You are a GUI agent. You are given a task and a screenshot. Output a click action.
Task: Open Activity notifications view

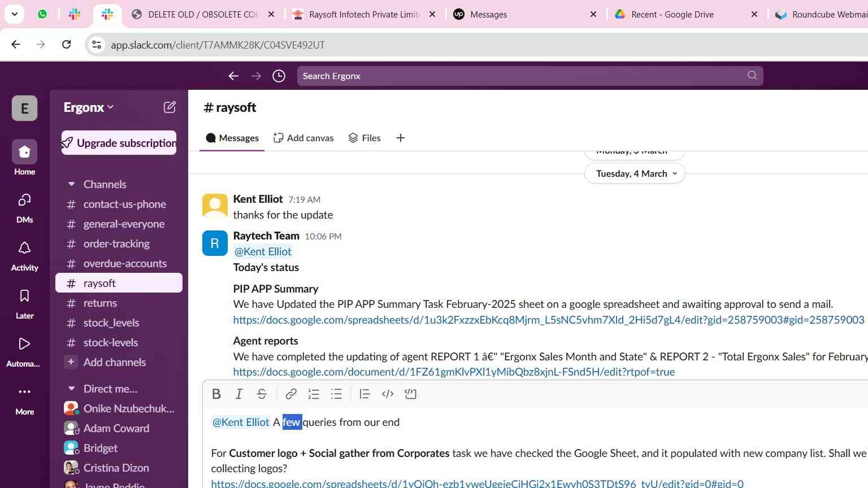point(25,255)
